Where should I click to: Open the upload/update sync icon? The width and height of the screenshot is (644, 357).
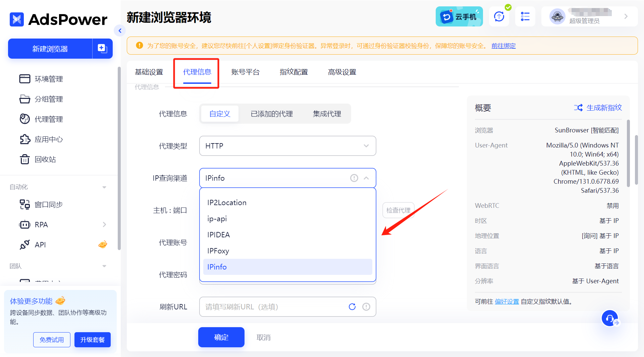499,16
